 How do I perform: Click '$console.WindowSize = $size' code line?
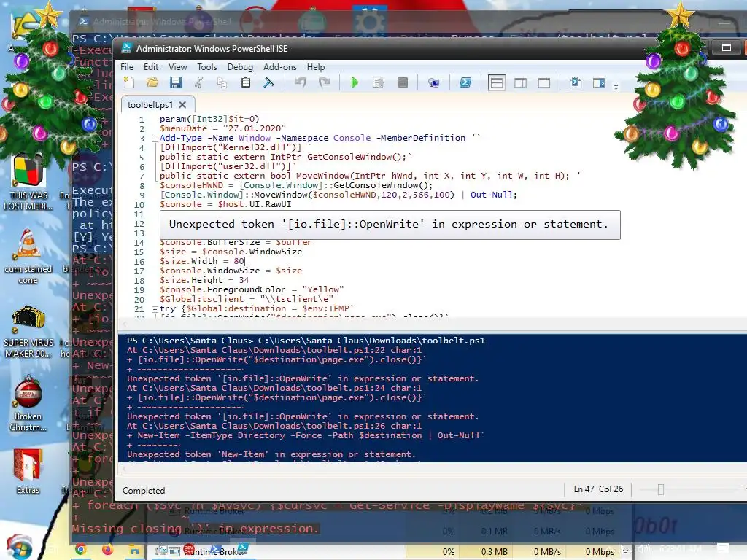[231, 271]
